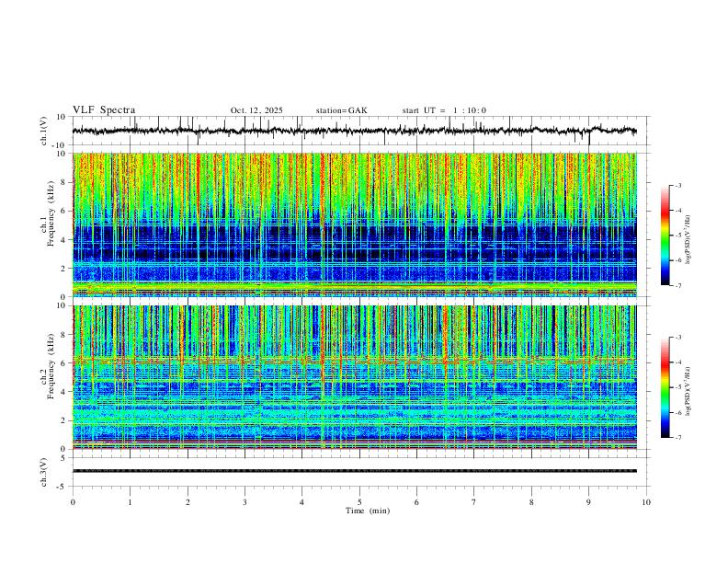
Task: Click the "4" kHz tick on ch.1 frequency axis
Action: coord(64,240)
